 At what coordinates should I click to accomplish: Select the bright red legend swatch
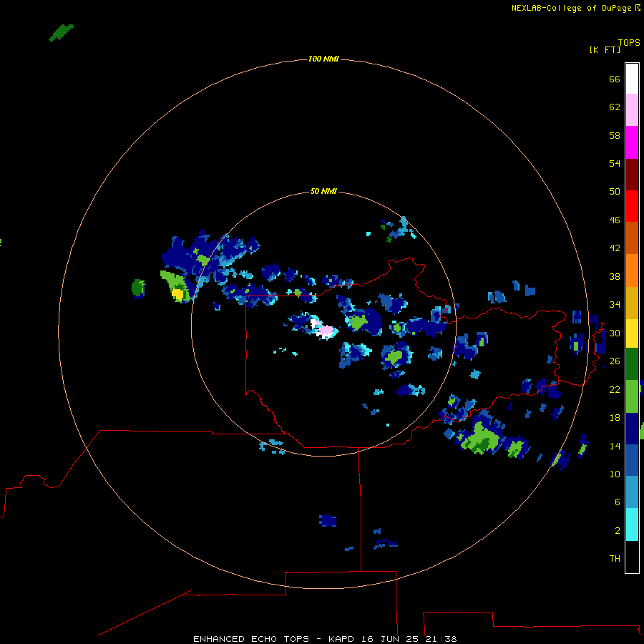click(632, 206)
